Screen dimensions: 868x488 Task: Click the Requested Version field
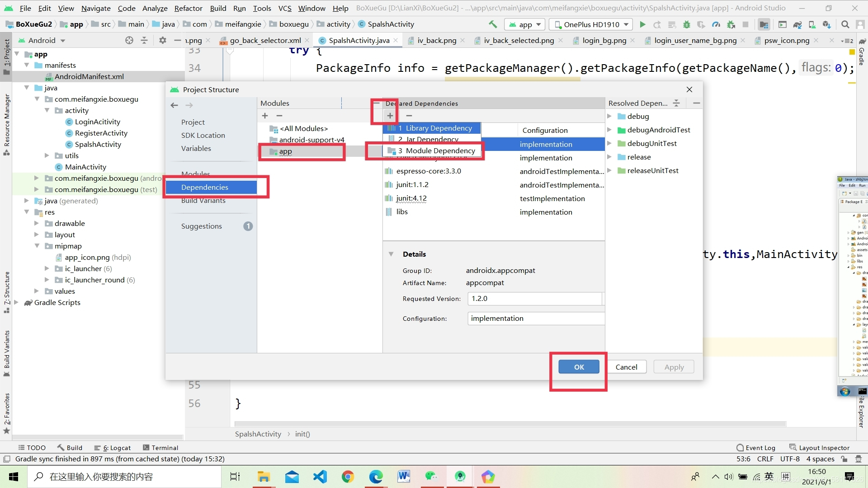[535, 299]
